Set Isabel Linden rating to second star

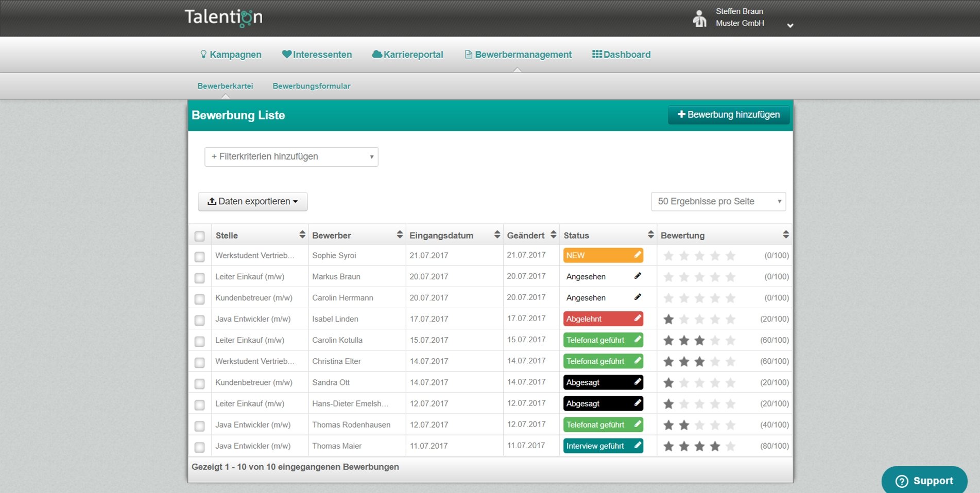click(x=684, y=319)
